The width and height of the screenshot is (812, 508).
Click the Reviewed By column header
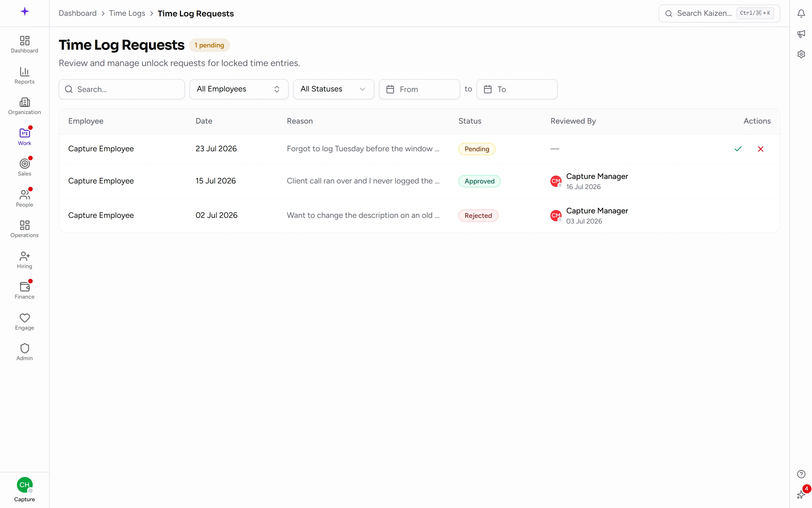[x=573, y=121]
